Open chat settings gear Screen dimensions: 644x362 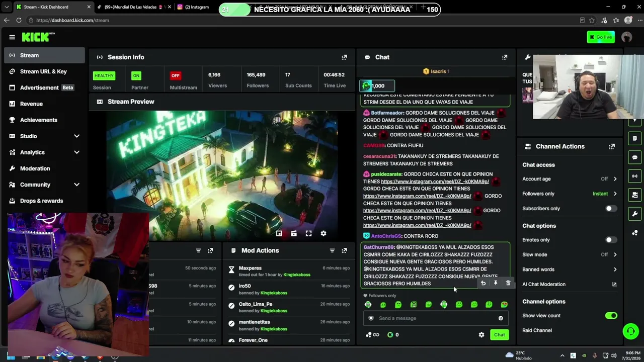click(481, 335)
